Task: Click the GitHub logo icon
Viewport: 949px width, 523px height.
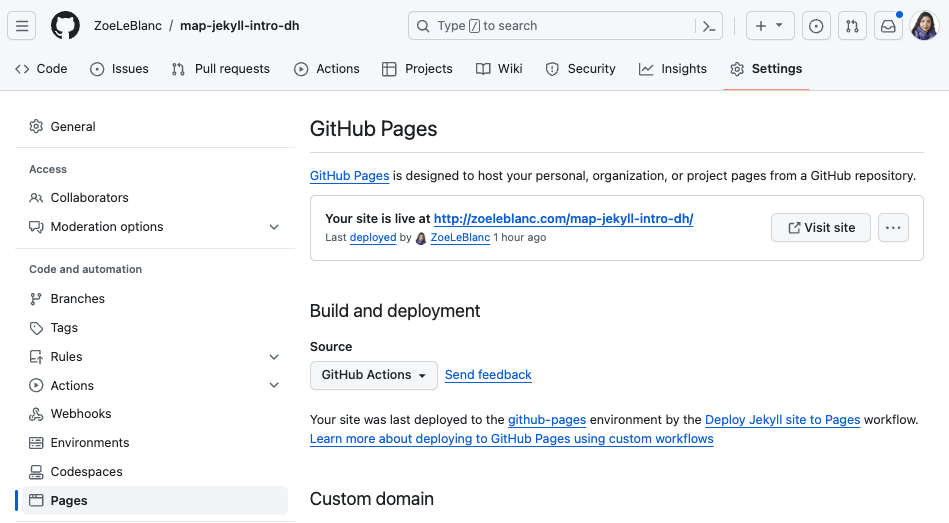Action: [65, 26]
